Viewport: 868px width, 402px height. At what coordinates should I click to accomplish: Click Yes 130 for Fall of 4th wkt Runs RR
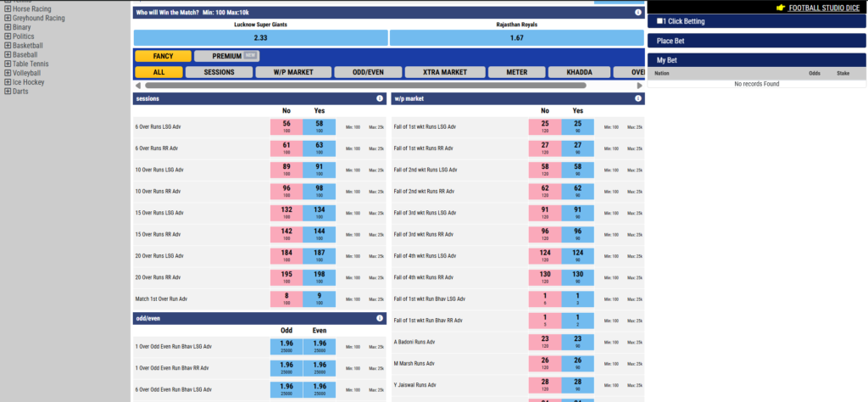(x=578, y=278)
